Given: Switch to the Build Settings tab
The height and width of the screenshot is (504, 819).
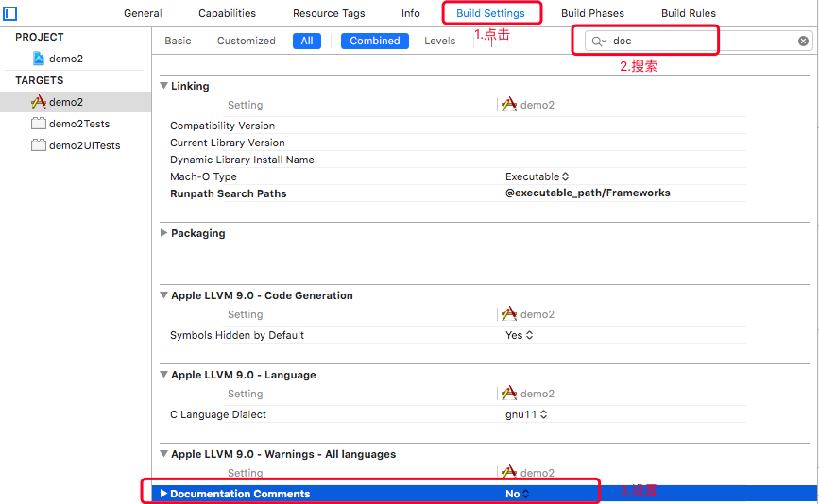Looking at the screenshot, I should click(490, 13).
